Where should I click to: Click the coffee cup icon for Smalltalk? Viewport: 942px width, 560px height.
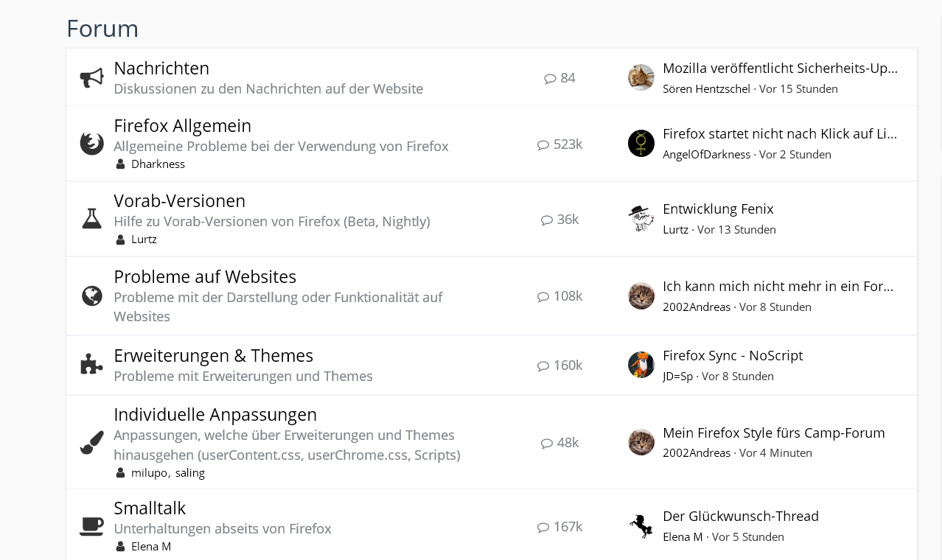click(x=92, y=526)
